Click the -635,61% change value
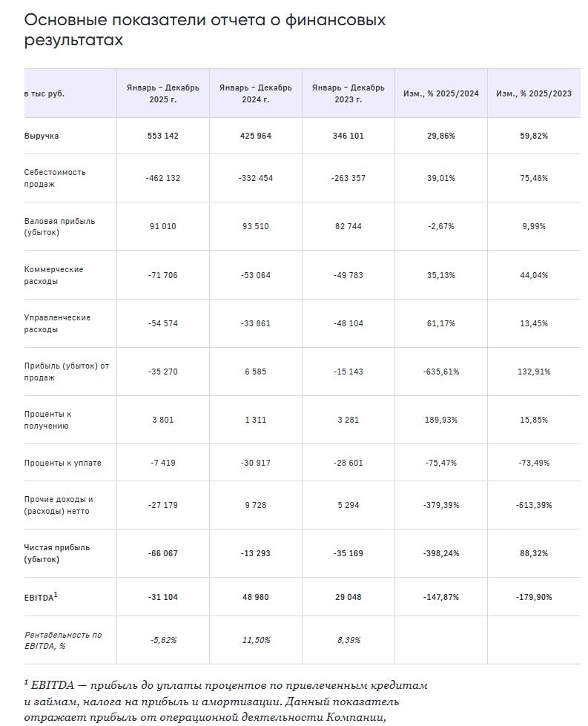Viewport: 588px width, 726px height. [440, 372]
